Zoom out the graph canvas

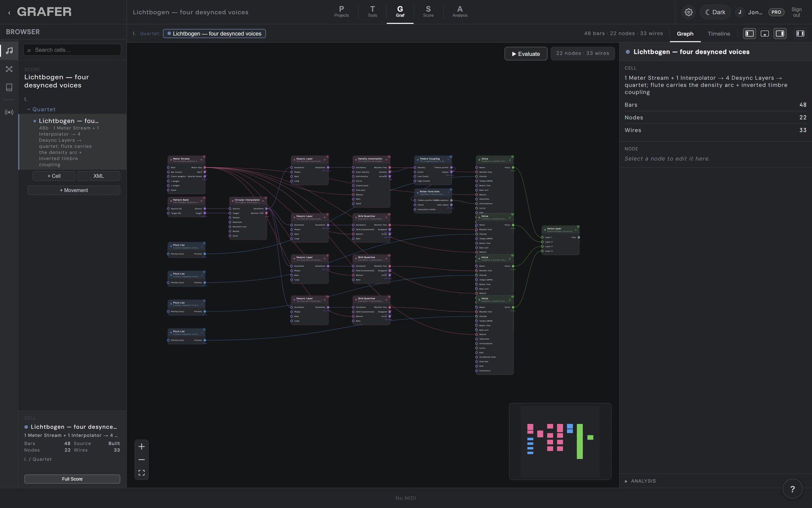(141, 460)
